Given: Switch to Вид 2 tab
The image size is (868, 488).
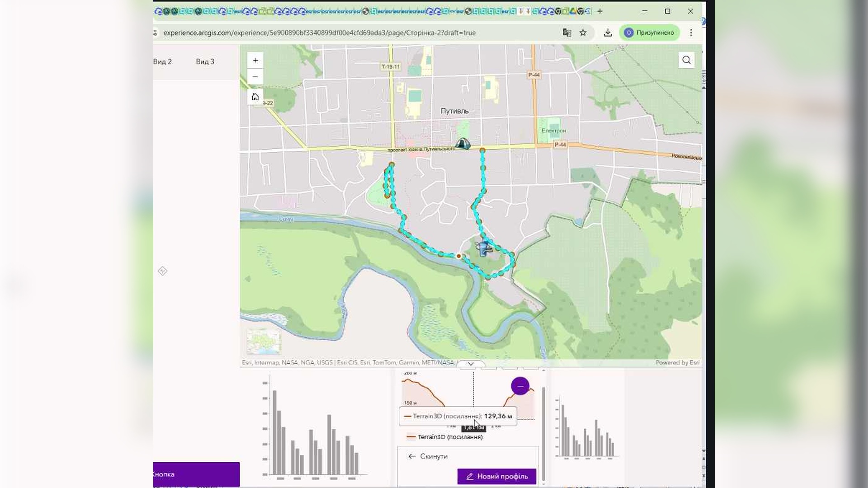Looking at the screenshot, I should coord(162,61).
